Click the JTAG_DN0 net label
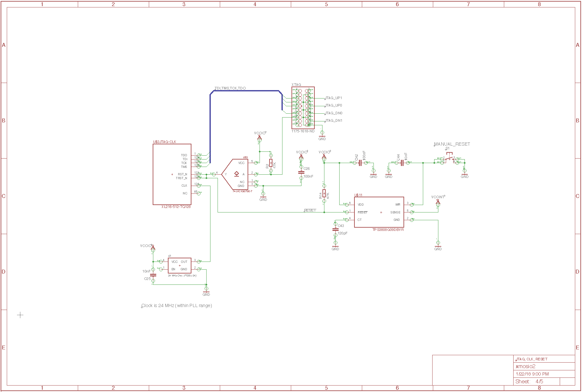This screenshot has width=582, height=392. [334, 113]
